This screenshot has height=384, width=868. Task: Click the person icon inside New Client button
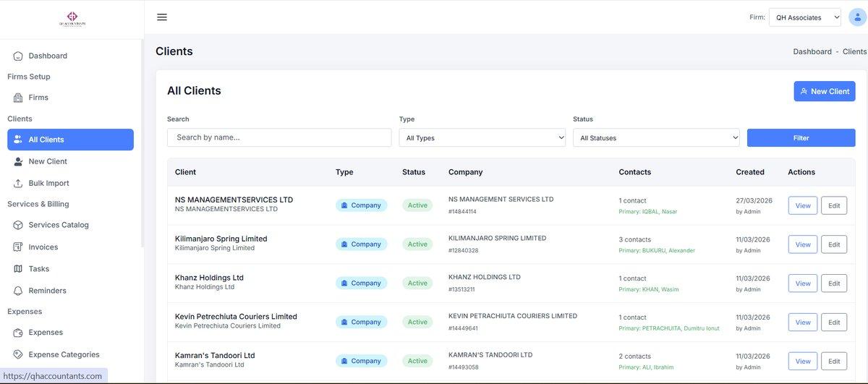coord(804,91)
